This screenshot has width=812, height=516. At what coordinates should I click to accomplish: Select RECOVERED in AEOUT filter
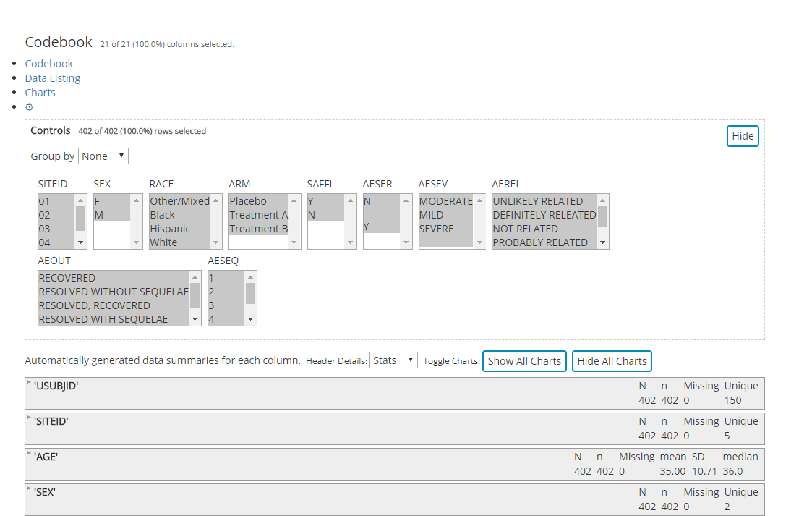coord(114,278)
